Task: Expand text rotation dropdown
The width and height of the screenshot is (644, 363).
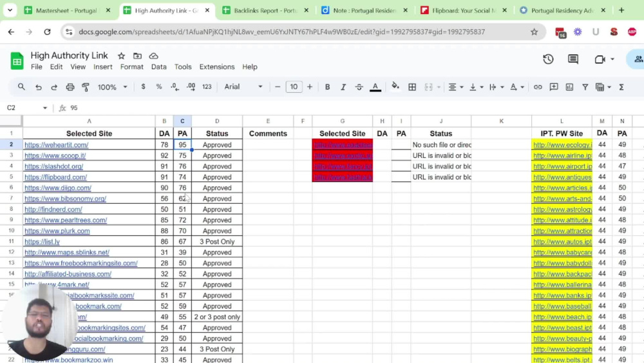Action: pyautogui.click(x=522, y=87)
